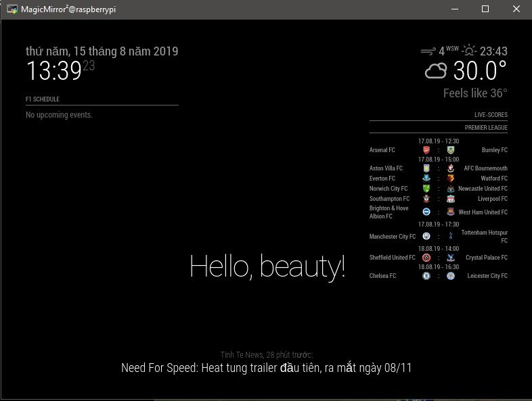Click the 30.0° temperature reading
Viewport: 532px width, 401px height.
coord(479,71)
